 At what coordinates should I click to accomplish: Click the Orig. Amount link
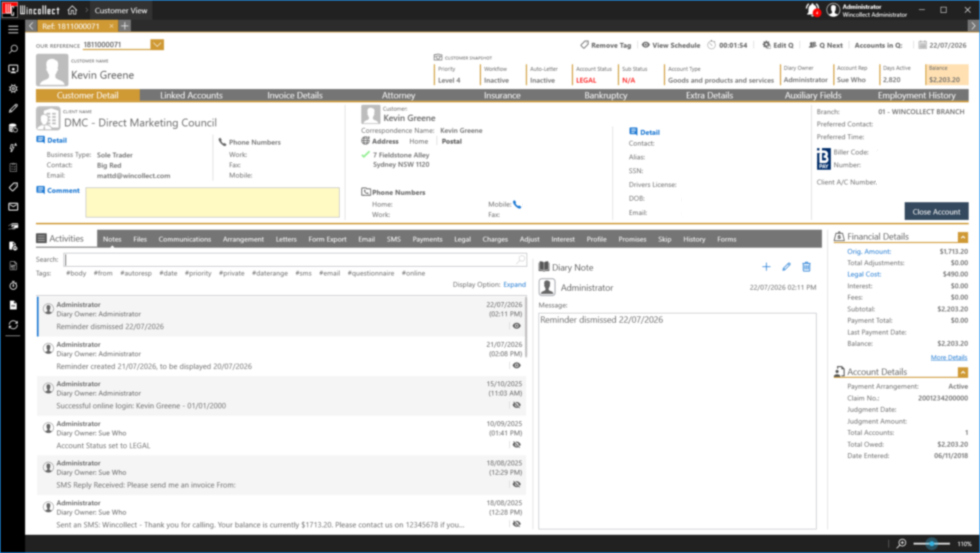[x=869, y=251]
